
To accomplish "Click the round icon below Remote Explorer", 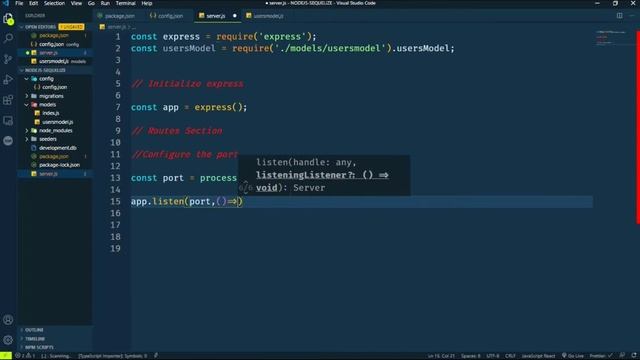I will [8, 141].
